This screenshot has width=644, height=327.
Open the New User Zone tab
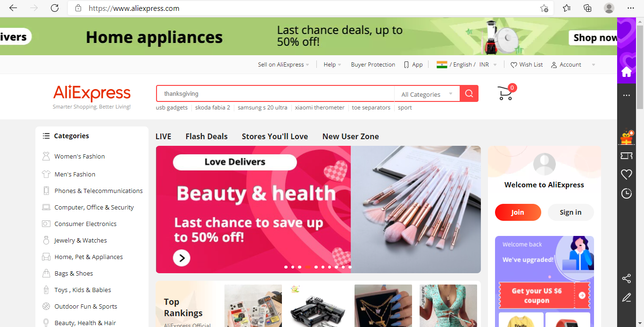pyautogui.click(x=351, y=136)
